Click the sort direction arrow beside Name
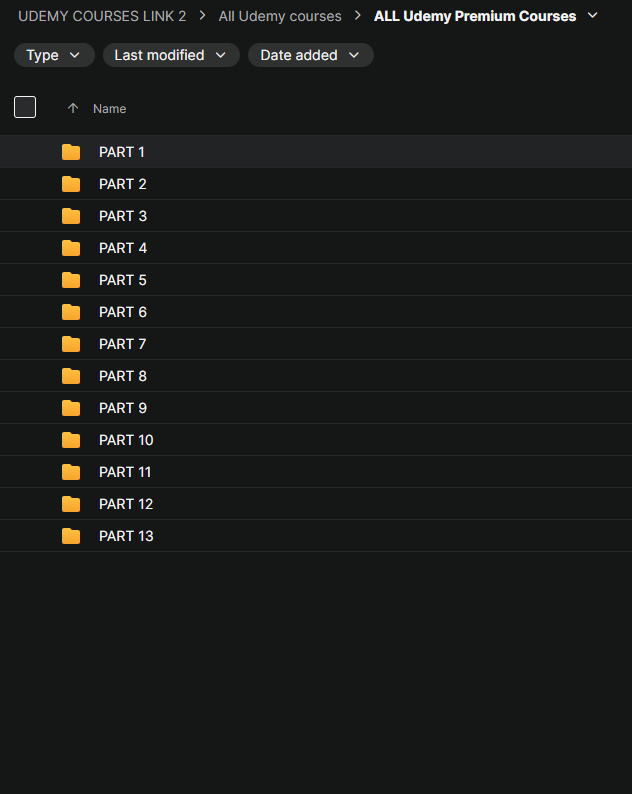 (x=73, y=108)
